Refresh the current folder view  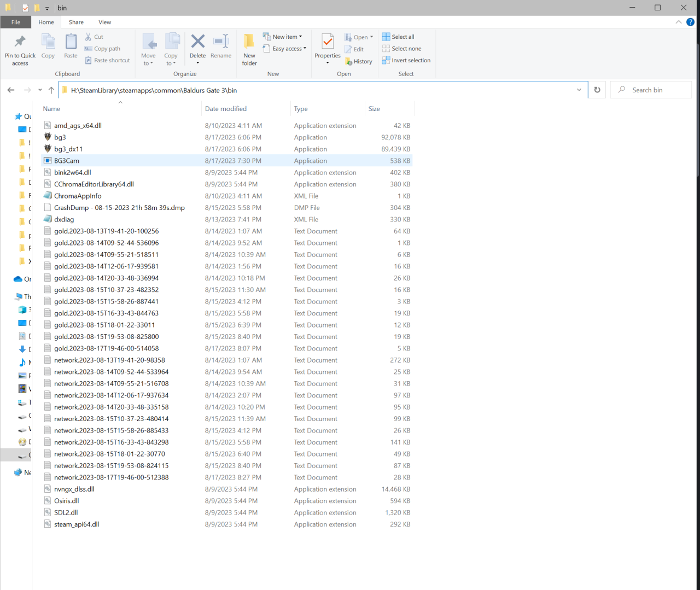[597, 90]
